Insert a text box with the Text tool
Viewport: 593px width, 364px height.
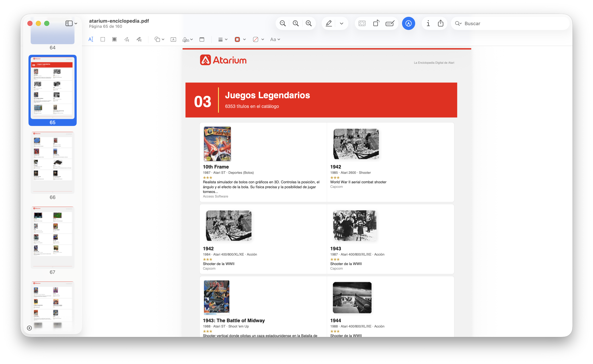tap(173, 39)
